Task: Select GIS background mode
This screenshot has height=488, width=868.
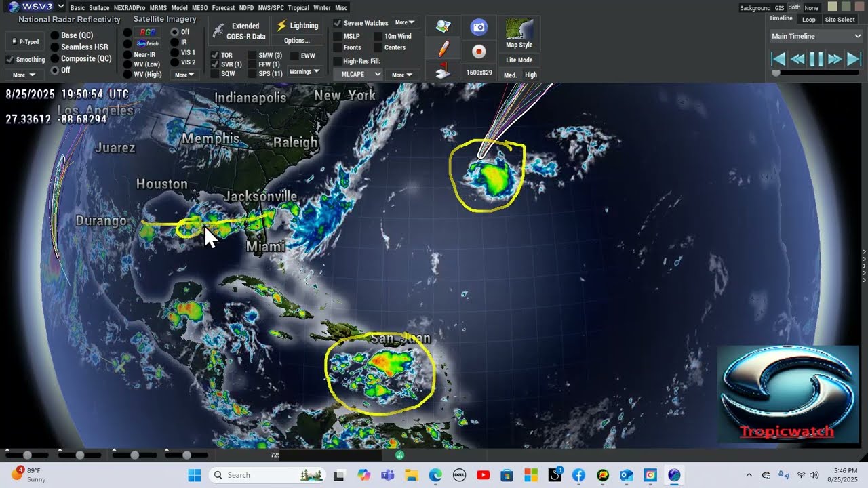Action: [x=779, y=8]
